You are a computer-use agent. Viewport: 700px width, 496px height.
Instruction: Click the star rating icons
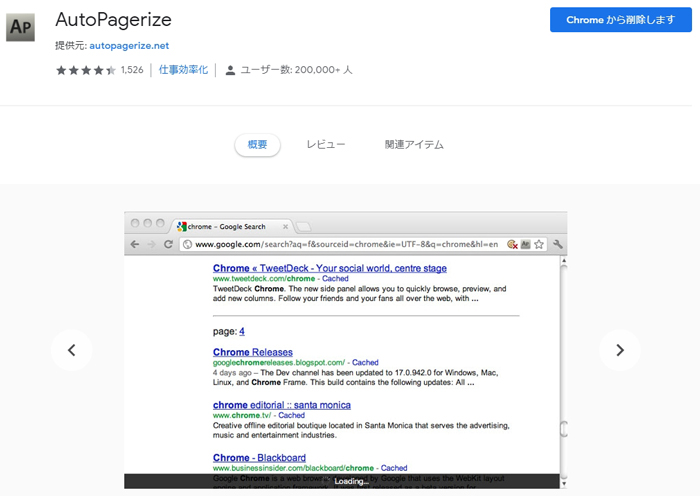86,70
